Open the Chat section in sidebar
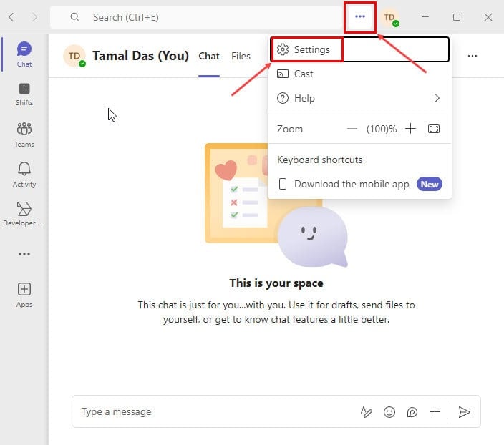504x445 pixels. pos(24,54)
